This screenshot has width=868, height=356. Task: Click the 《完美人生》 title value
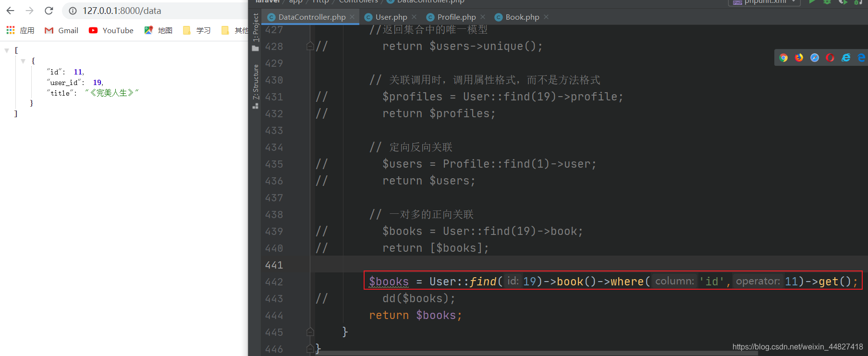point(111,93)
